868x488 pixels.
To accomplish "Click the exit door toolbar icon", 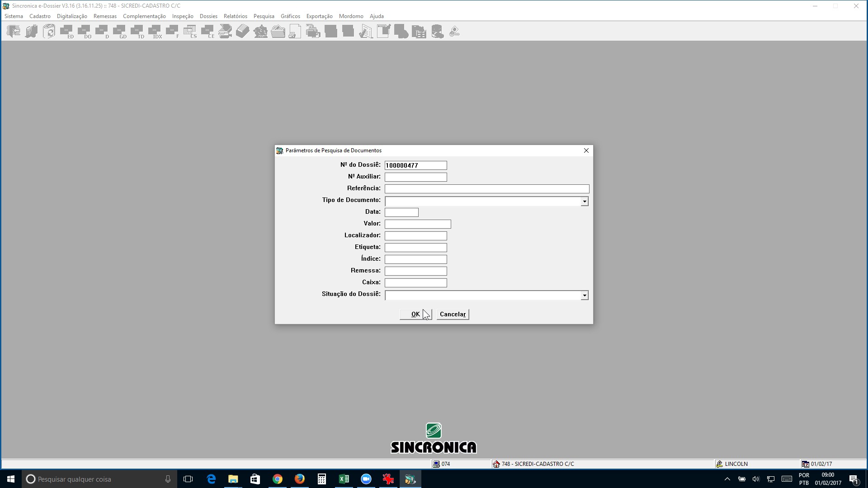I will 14,32.
